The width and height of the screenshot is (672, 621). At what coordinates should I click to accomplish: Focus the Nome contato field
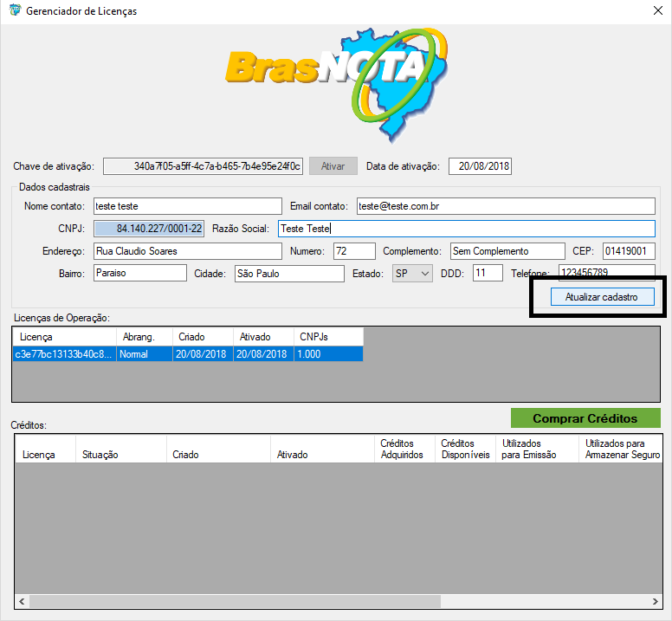pos(188,206)
